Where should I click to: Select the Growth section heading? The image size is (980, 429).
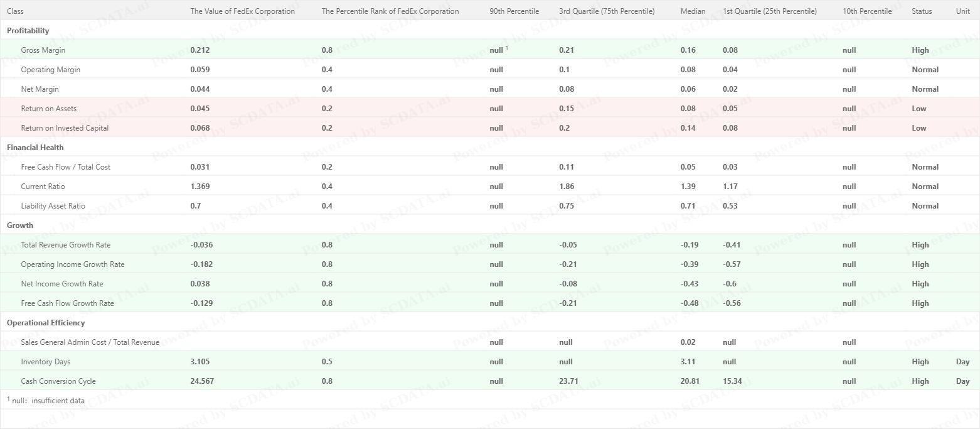[x=20, y=225]
